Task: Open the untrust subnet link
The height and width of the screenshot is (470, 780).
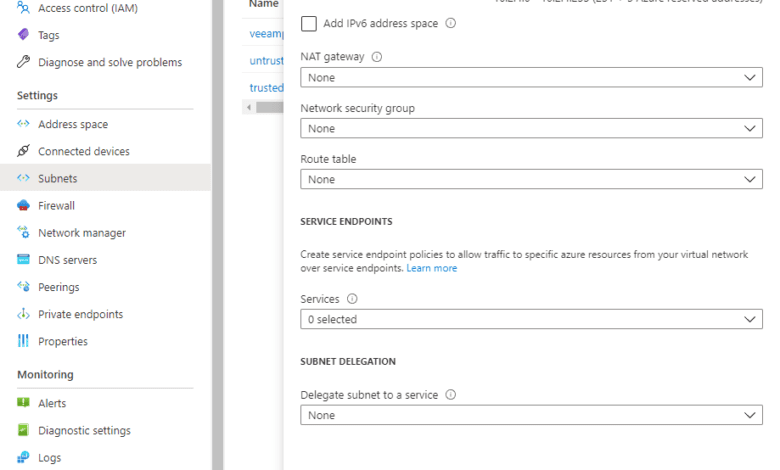Action: [x=266, y=61]
